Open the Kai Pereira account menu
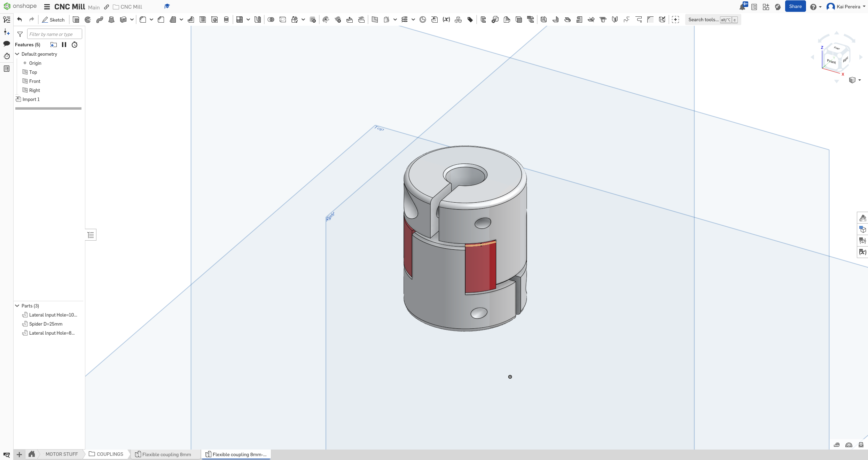868x460 pixels. tap(847, 7)
